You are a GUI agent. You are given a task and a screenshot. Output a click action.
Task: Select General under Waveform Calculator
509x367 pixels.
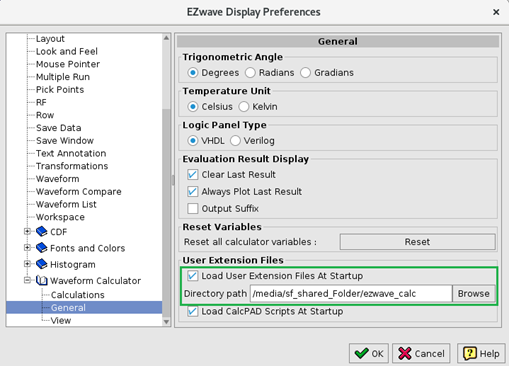coord(68,308)
